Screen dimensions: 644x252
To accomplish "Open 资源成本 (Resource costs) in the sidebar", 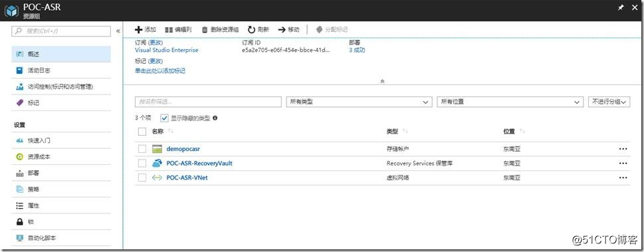I will [61, 157].
